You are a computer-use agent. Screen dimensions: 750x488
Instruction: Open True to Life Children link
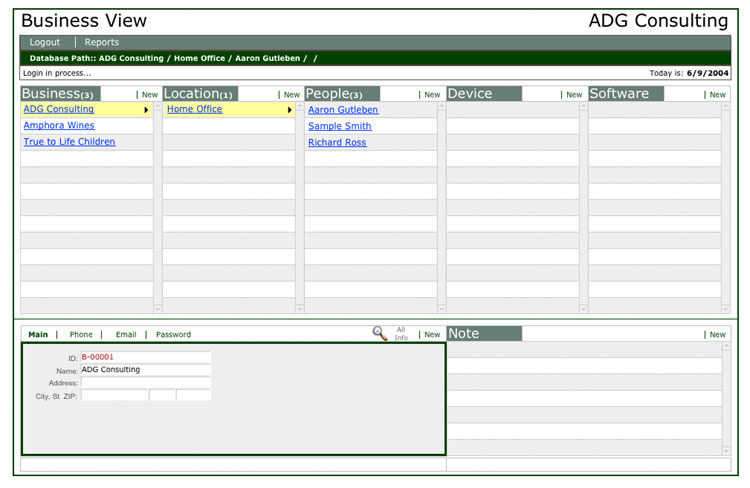(x=70, y=142)
